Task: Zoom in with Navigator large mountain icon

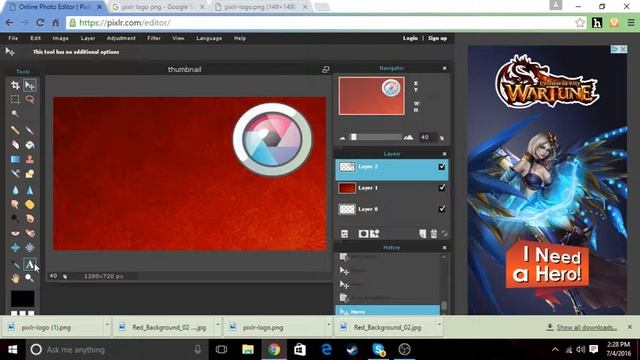Action: pos(408,137)
